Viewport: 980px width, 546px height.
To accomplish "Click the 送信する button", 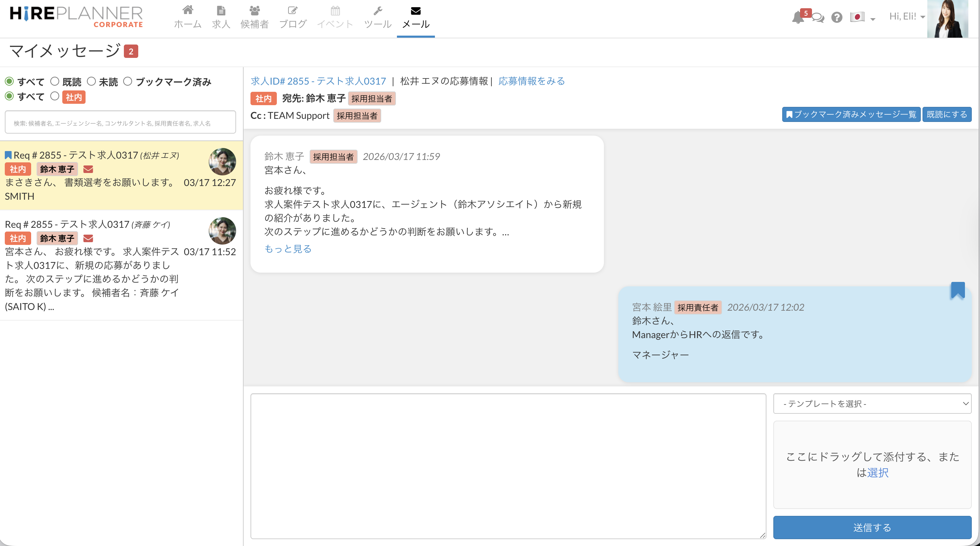I will (872, 528).
